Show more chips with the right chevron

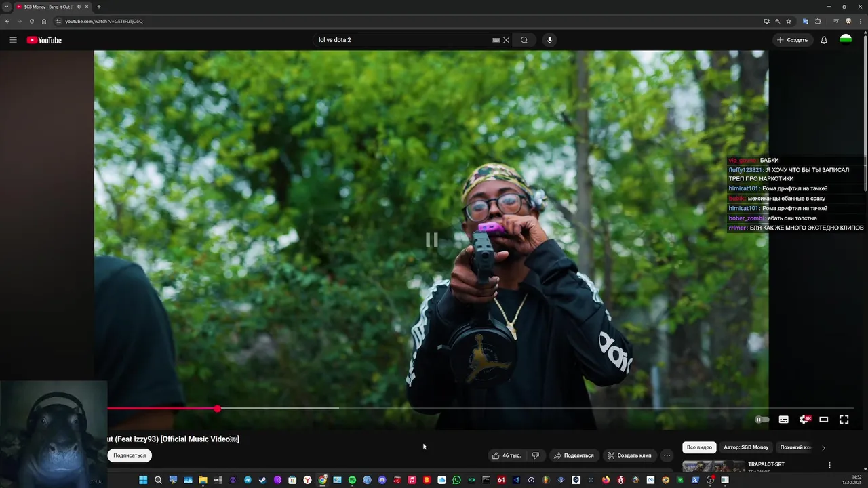(x=823, y=447)
